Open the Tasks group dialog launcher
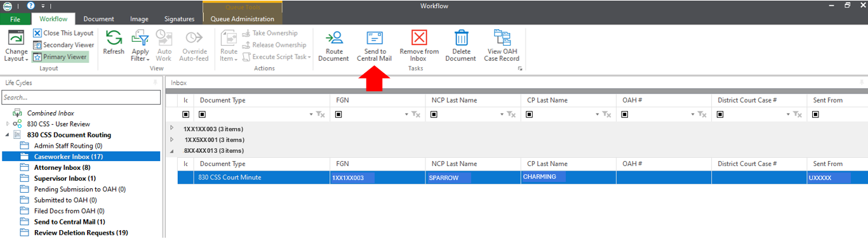Screen dimensions: 868x239 click(x=521, y=68)
